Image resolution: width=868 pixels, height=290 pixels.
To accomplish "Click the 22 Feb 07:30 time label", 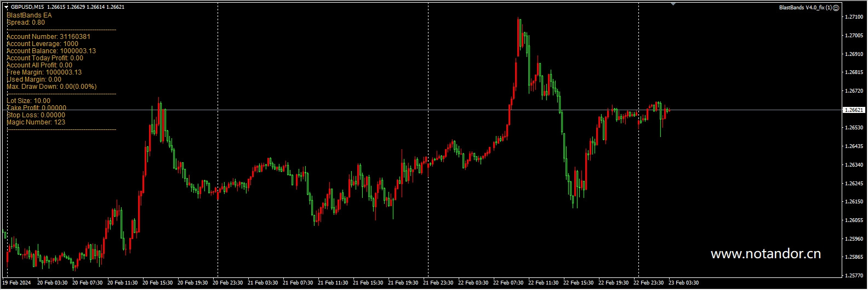I will coord(509,283).
